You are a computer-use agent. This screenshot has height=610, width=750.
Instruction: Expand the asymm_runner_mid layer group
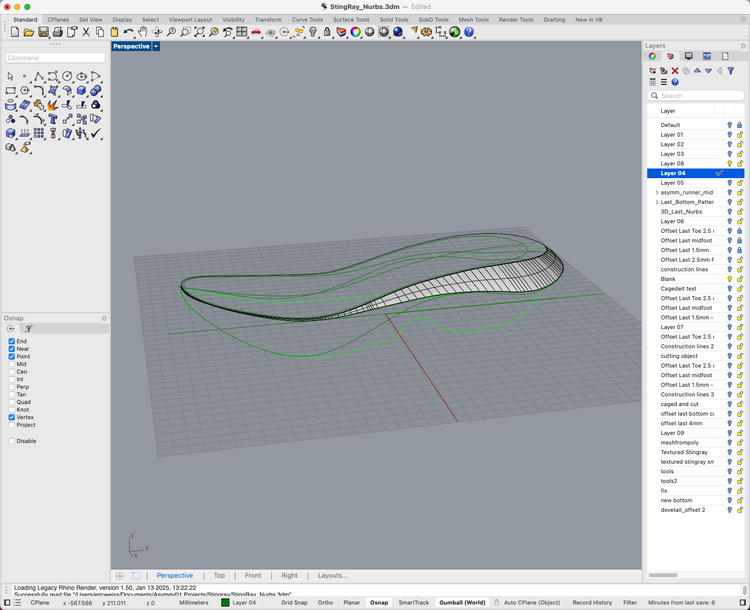(657, 192)
